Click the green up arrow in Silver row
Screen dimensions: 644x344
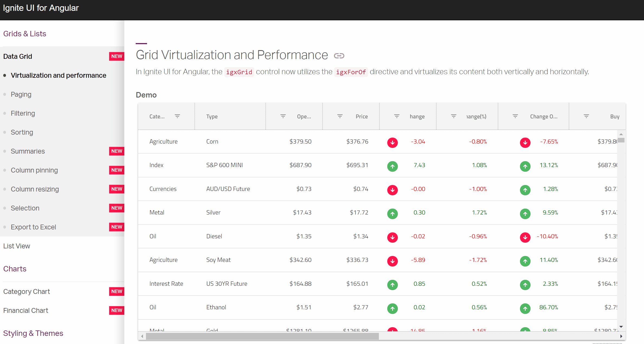[x=392, y=214]
